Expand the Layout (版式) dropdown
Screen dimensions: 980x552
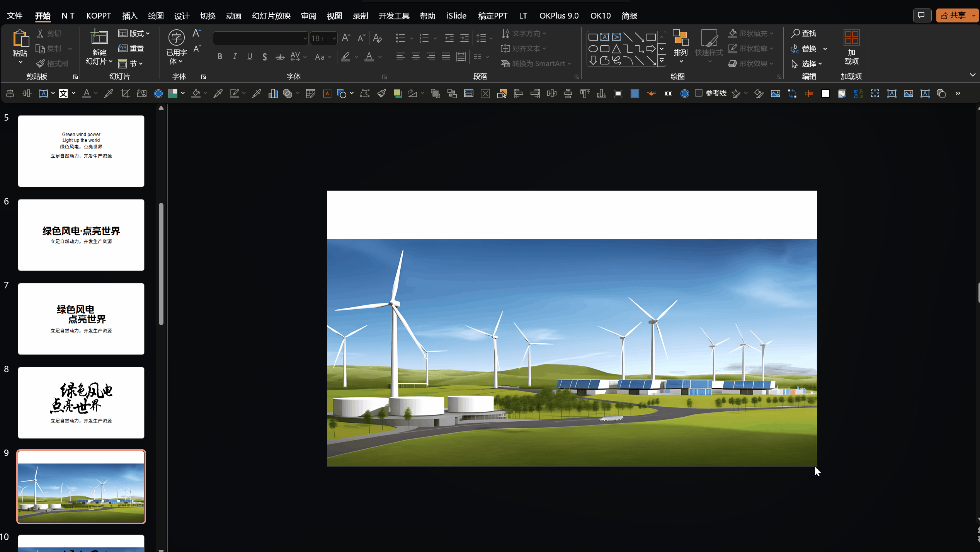[134, 33]
